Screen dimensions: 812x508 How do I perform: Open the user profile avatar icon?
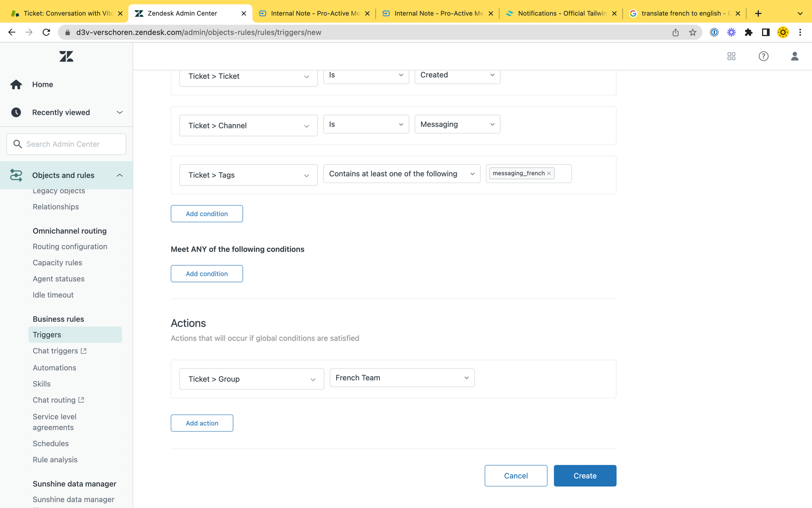coord(795,56)
